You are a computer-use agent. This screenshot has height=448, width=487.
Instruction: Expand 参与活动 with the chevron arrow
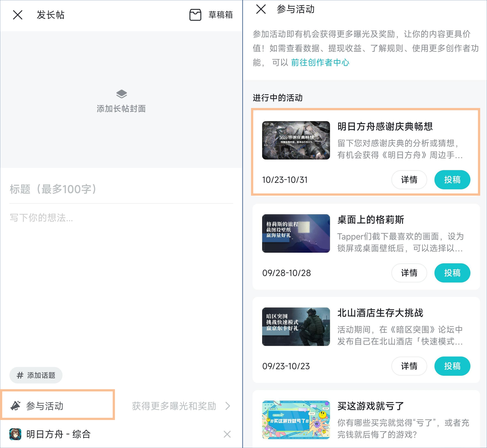[x=228, y=406]
